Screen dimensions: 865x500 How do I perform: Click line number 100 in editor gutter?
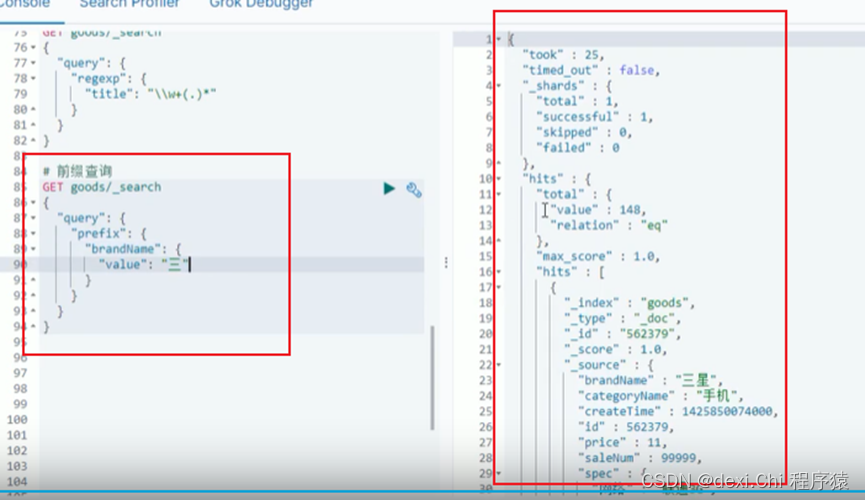17,419
